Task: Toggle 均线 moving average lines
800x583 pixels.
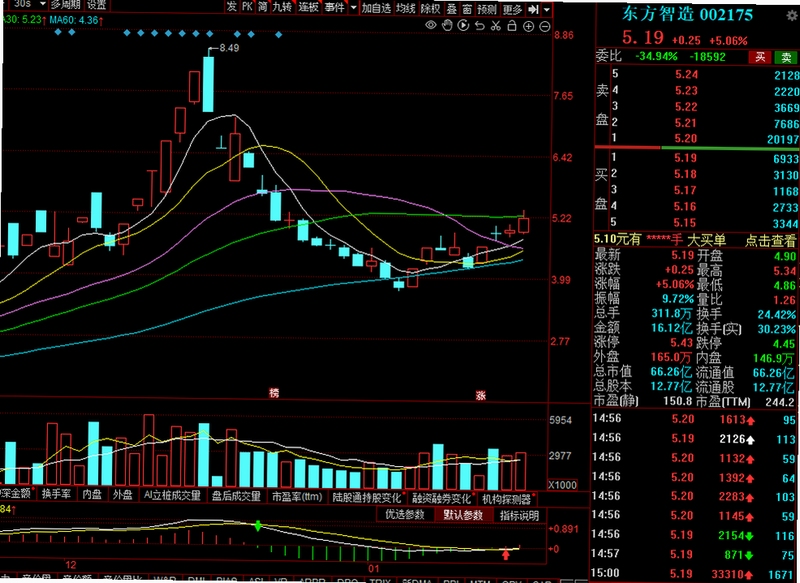Action: coord(406,8)
